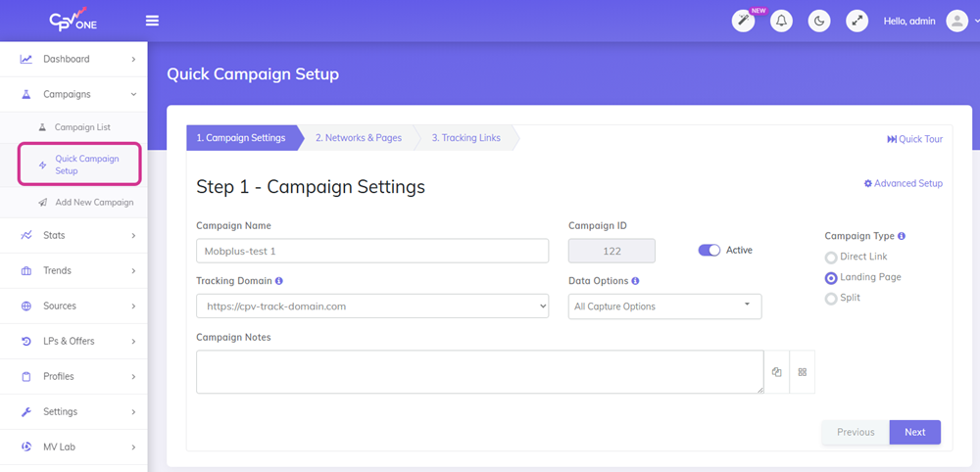Expand the MV Lab menu chevron
The width and height of the screenshot is (980, 472).
coord(133,447)
